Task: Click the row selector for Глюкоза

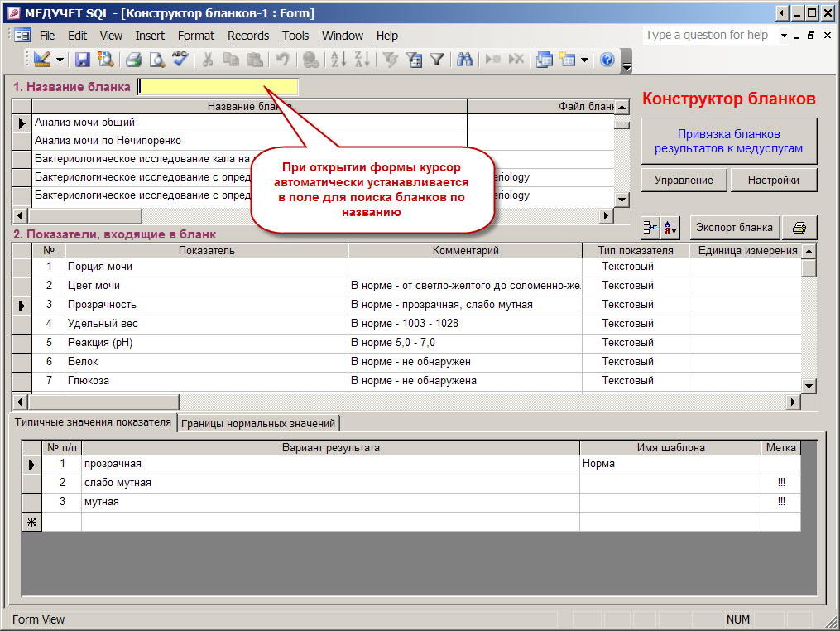Action: coord(22,381)
